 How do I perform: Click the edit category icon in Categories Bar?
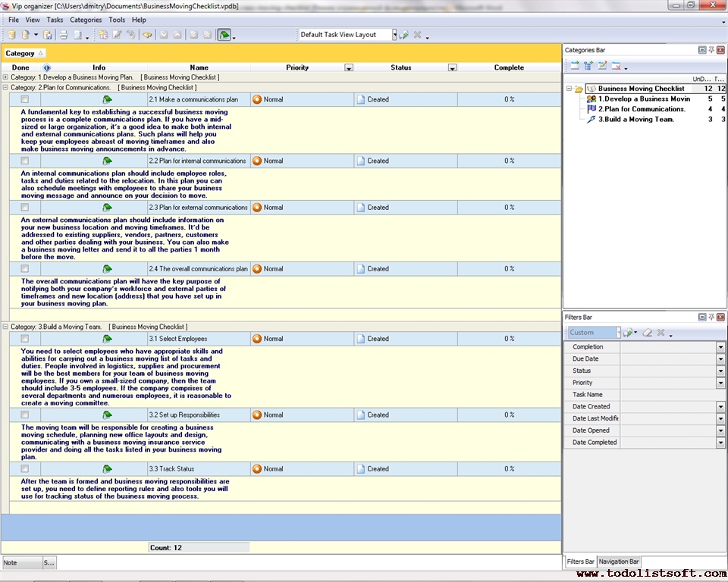(602, 66)
